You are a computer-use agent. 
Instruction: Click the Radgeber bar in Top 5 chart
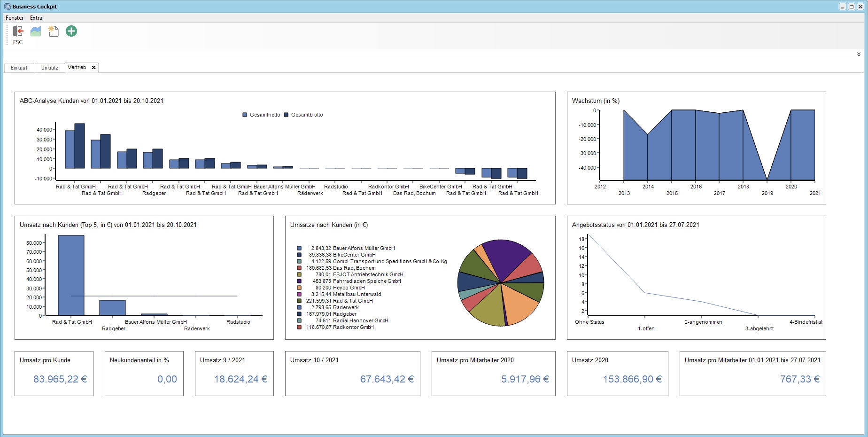click(112, 308)
